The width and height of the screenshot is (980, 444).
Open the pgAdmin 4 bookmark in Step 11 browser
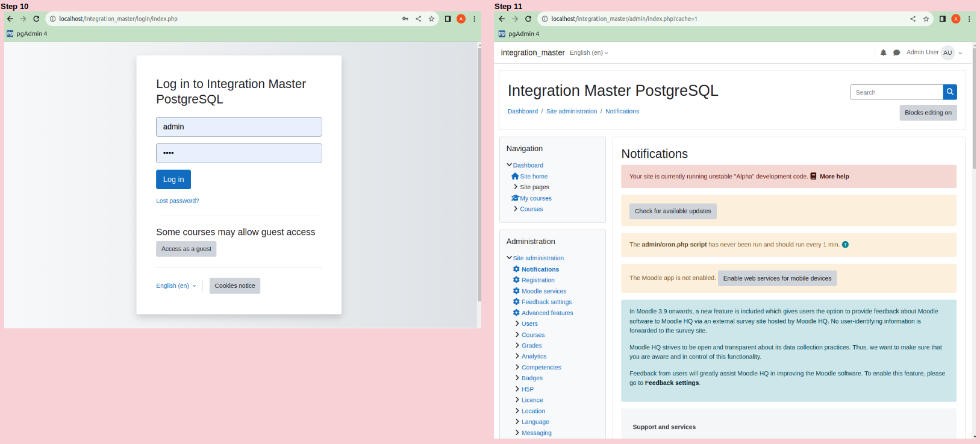pos(519,34)
